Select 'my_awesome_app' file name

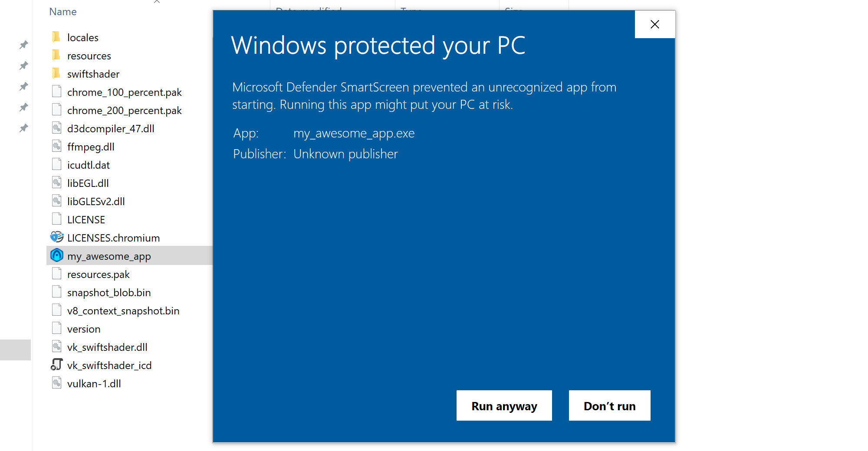[x=109, y=256]
